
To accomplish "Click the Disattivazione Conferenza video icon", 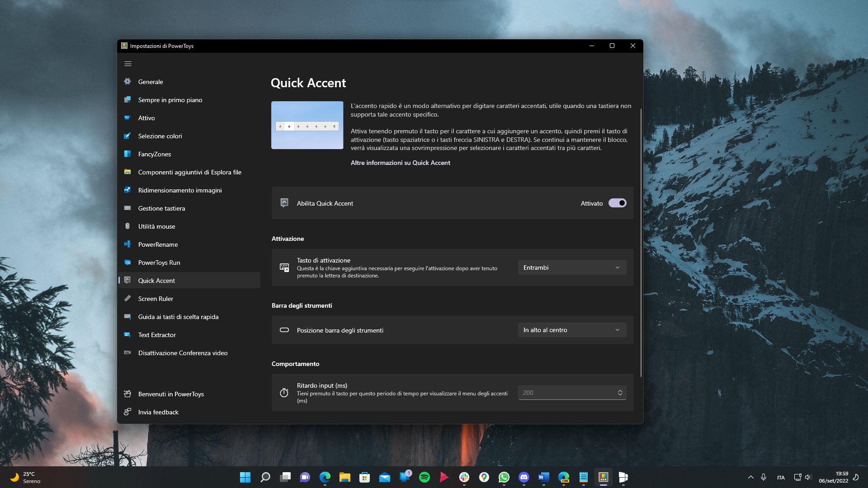I will point(127,353).
